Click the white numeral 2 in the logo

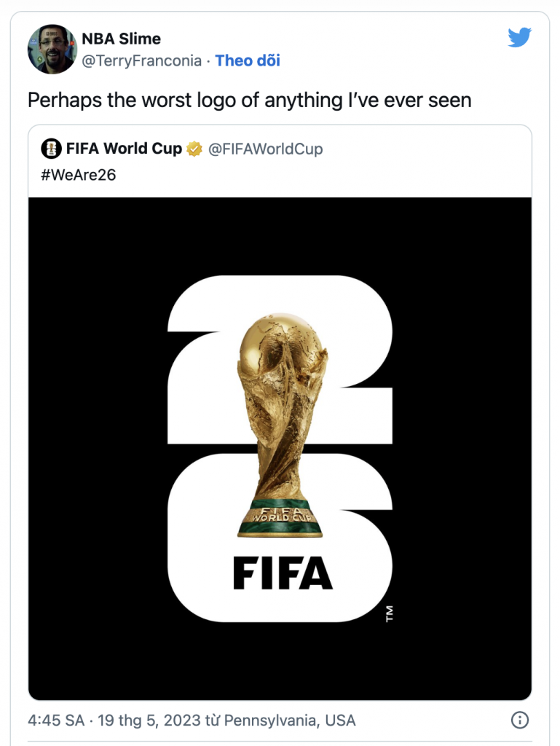[197, 364]
